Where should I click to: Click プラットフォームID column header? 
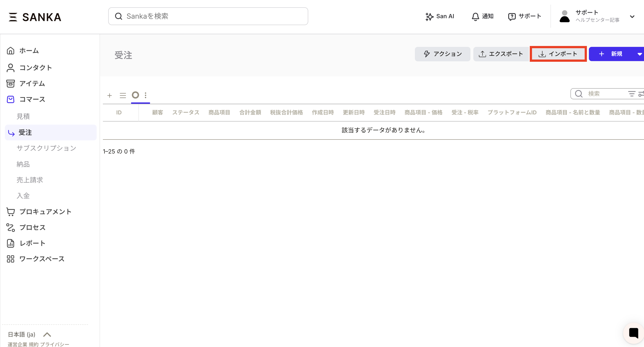(512, 112)
